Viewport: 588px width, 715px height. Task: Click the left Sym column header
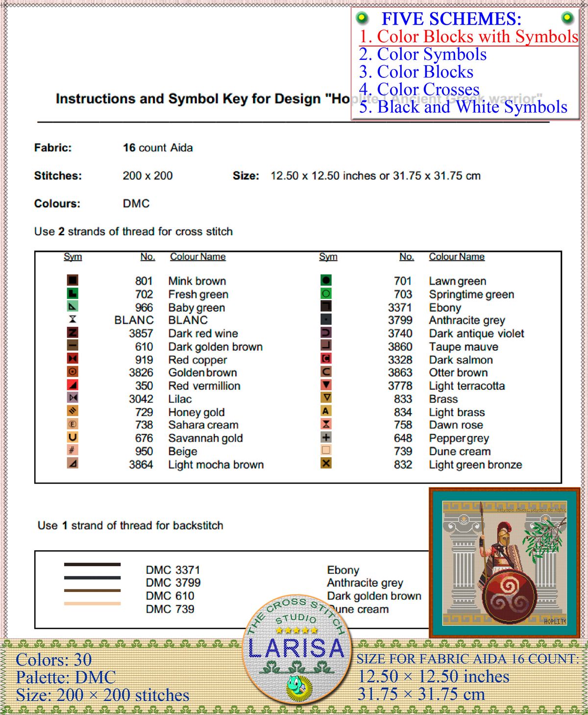click(73, 257)
